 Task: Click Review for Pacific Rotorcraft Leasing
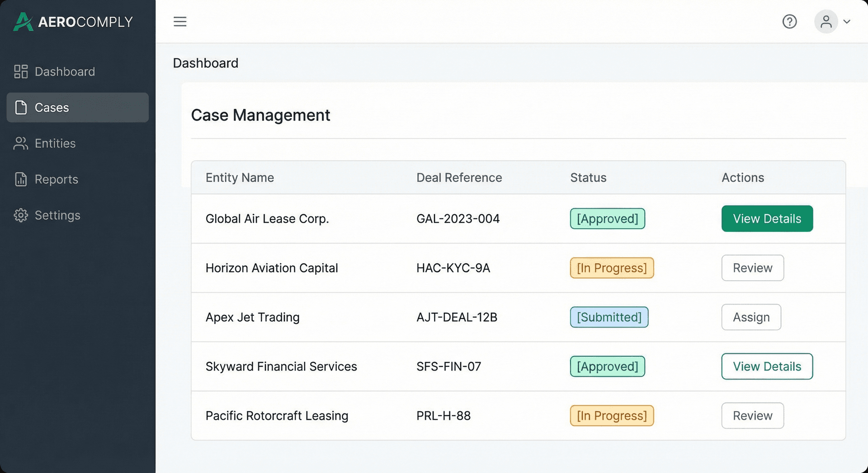pos(752,416)
